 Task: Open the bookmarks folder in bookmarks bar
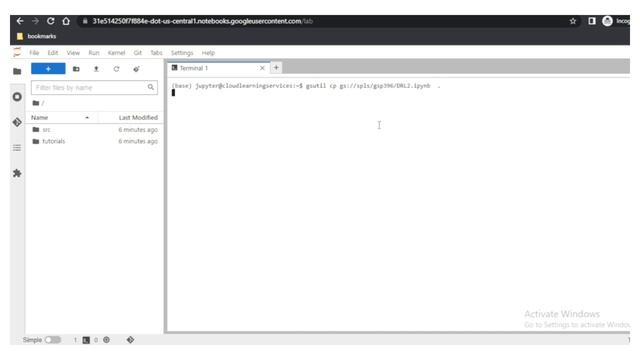click(36, 36)
